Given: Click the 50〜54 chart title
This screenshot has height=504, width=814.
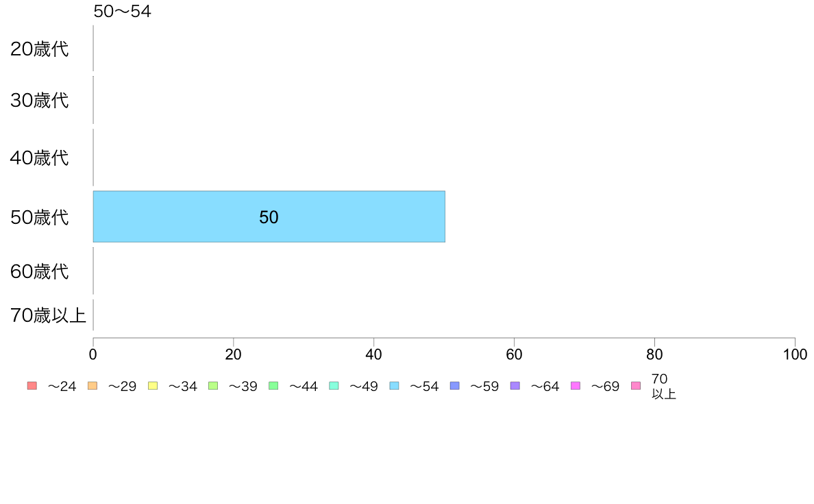Looking at the screenshot, I should click(x=123, y=11).
